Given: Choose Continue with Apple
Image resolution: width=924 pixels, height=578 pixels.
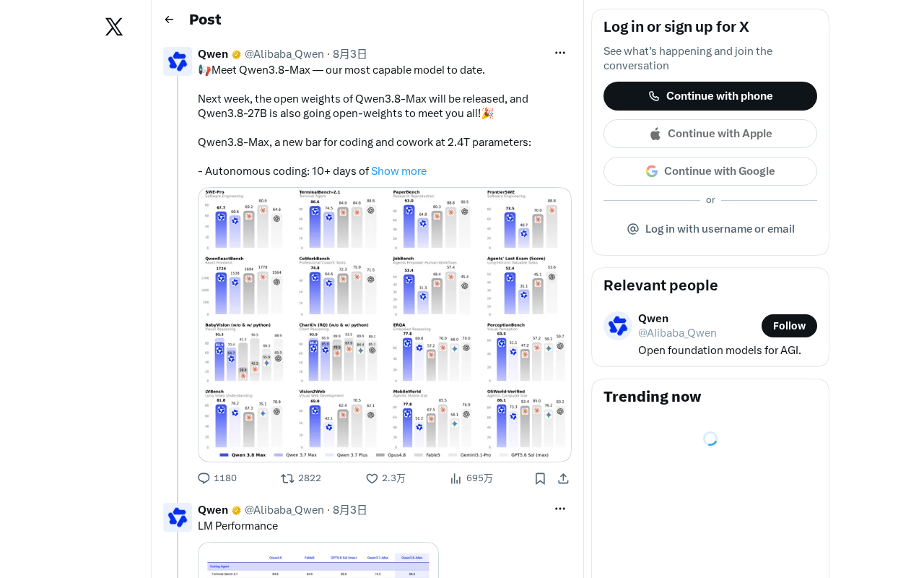Looking at the screenshot, I should (x=710, y=134).
